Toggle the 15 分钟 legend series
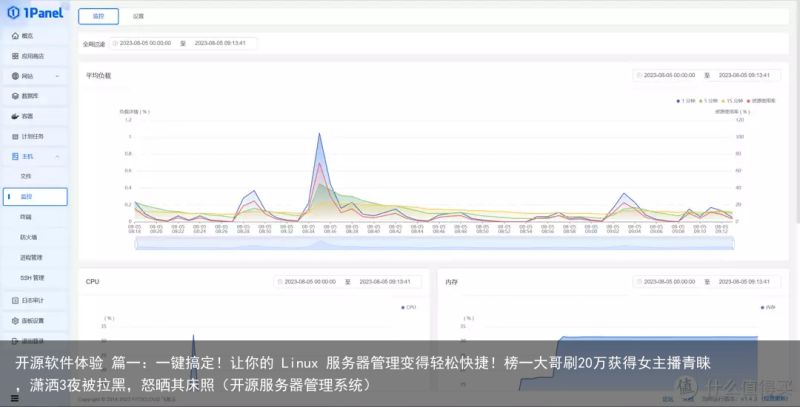The image size is (800, 407). click(732, 101)
